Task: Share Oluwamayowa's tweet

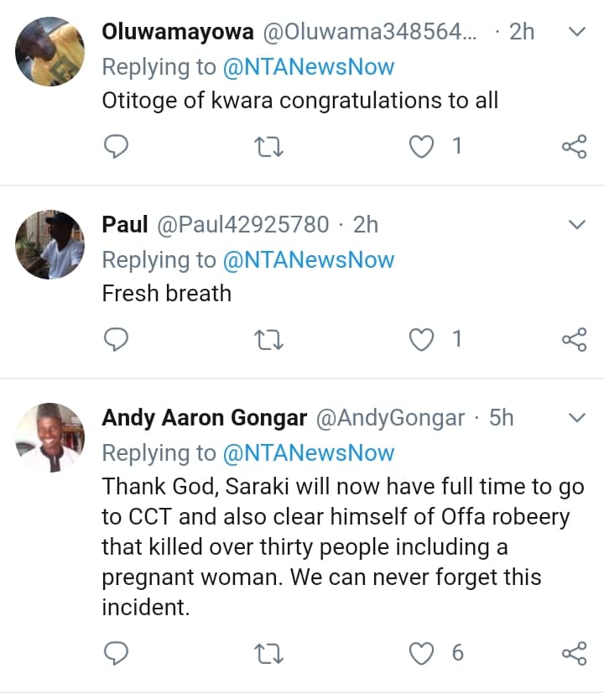Action: (573, 147)
